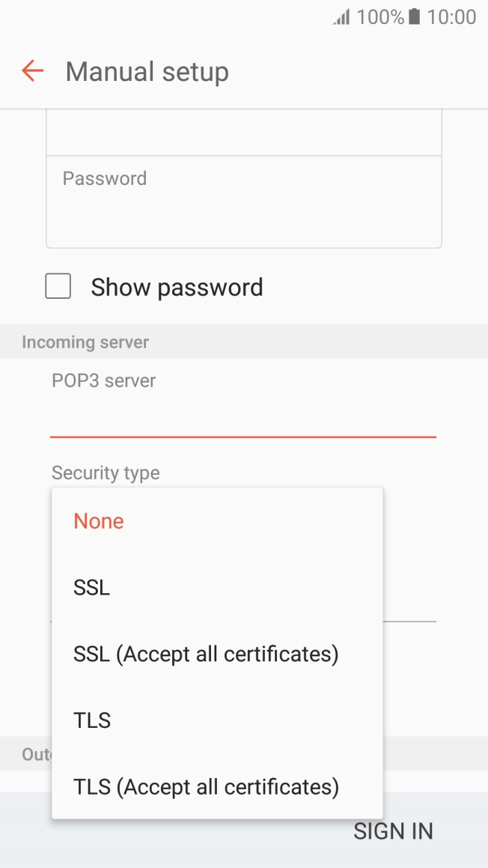Viewport: 488px width, 868px height.
Task: Tap the 10:00 clock in status bar
Action: (x=451, y=17)
